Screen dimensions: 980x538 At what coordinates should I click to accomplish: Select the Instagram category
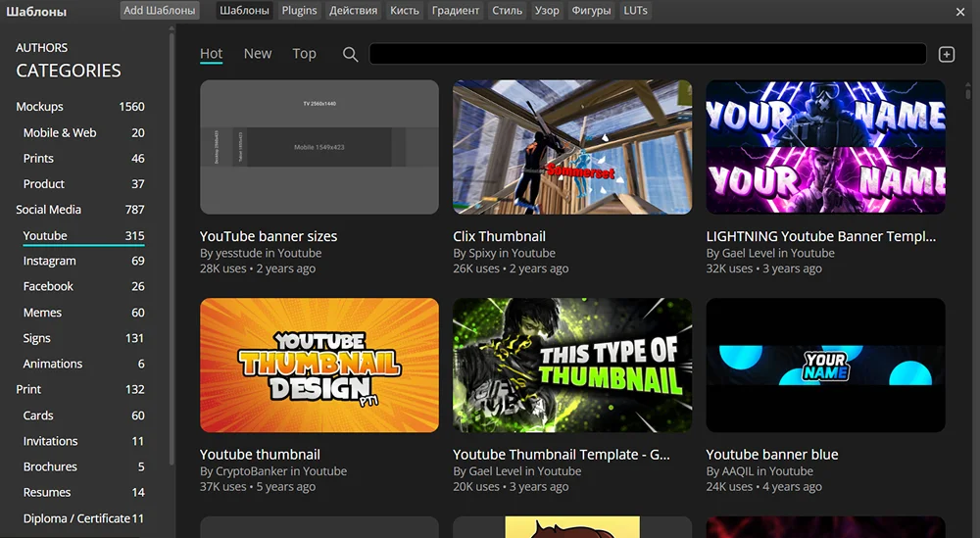click(49, 261)
